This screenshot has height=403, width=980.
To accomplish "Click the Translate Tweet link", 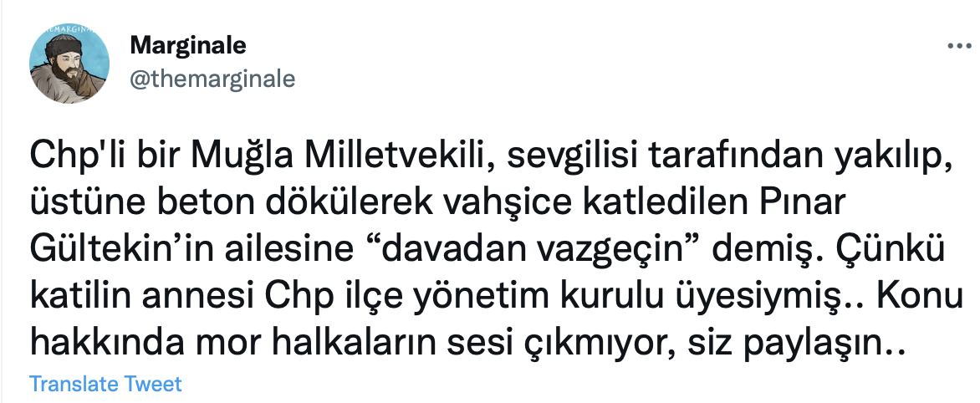I will 105,385.
